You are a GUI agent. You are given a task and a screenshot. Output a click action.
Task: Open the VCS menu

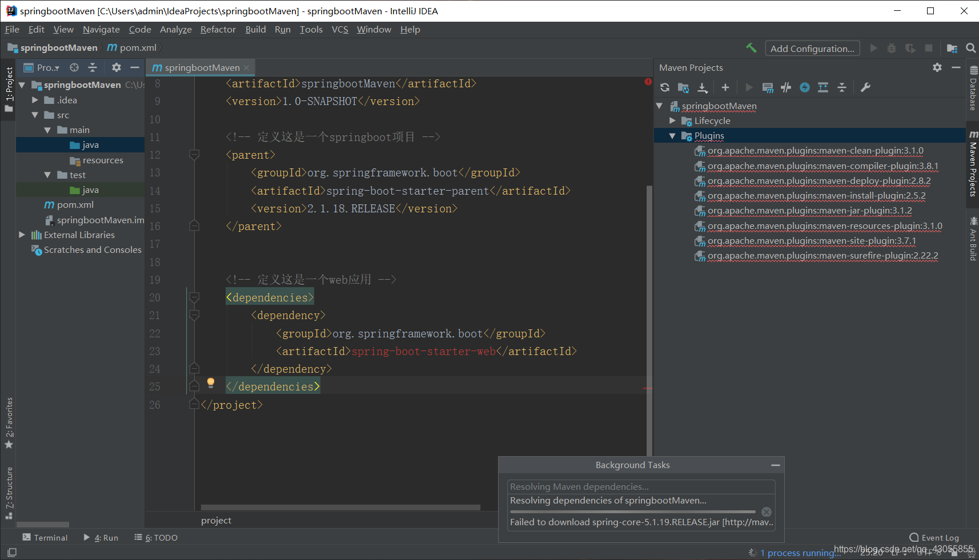340,30
